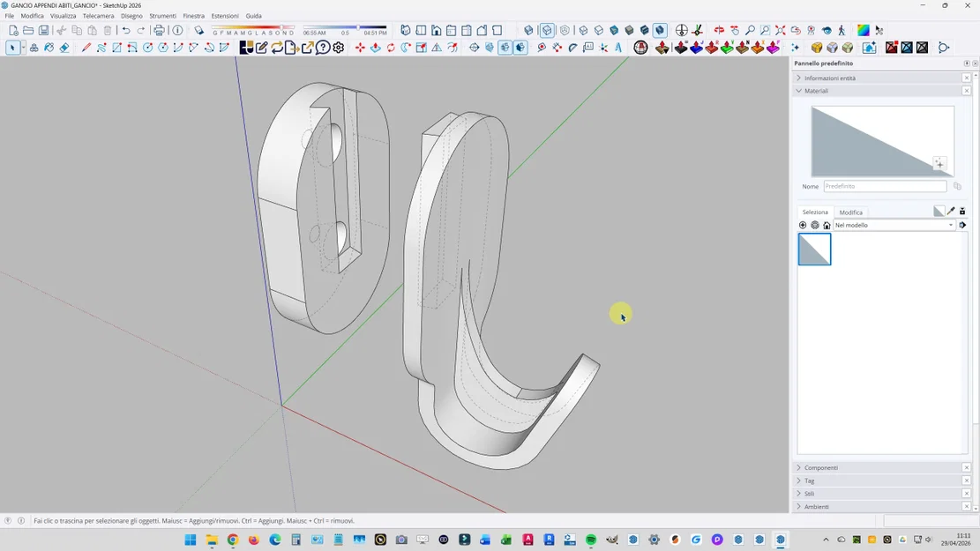Pin the Pannello predefinito tray

(x=967, y=63)
